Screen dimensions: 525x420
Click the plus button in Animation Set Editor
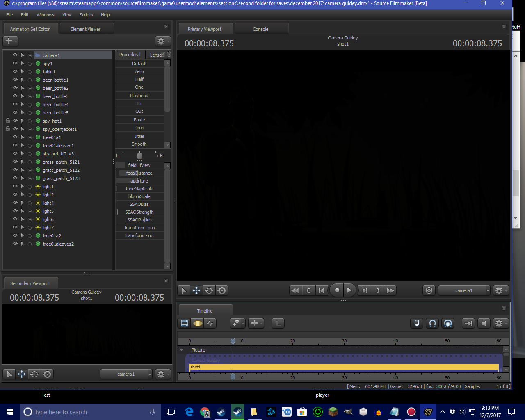(x=10, y=41)
